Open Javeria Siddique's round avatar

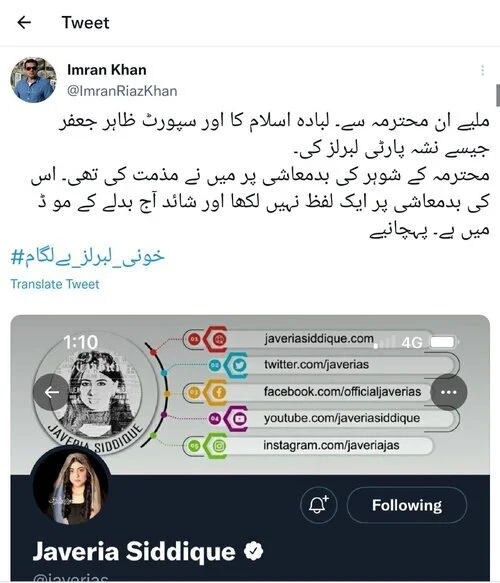point(71,486)
